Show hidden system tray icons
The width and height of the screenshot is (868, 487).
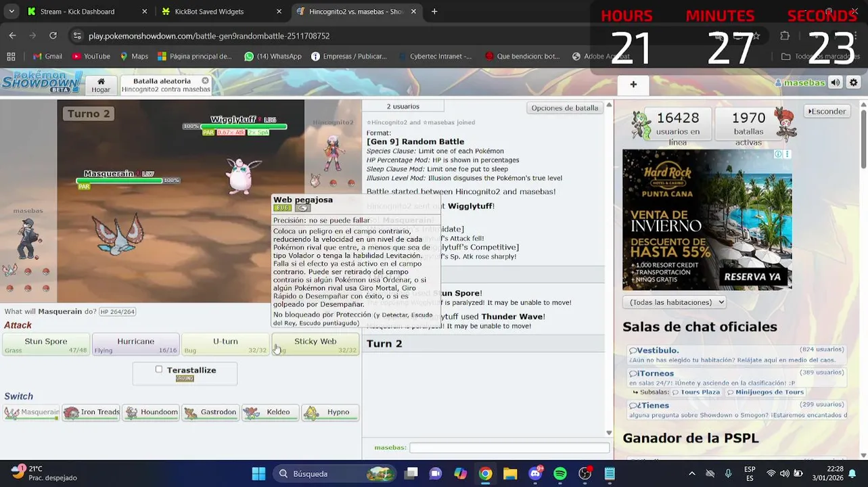[691, 473]
